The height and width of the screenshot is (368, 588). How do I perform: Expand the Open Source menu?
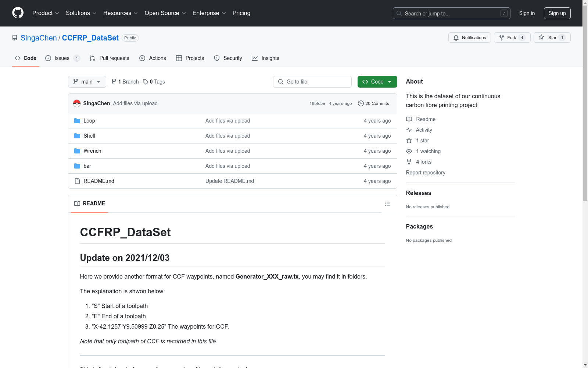pyautogui.click(x=165, y=13)
